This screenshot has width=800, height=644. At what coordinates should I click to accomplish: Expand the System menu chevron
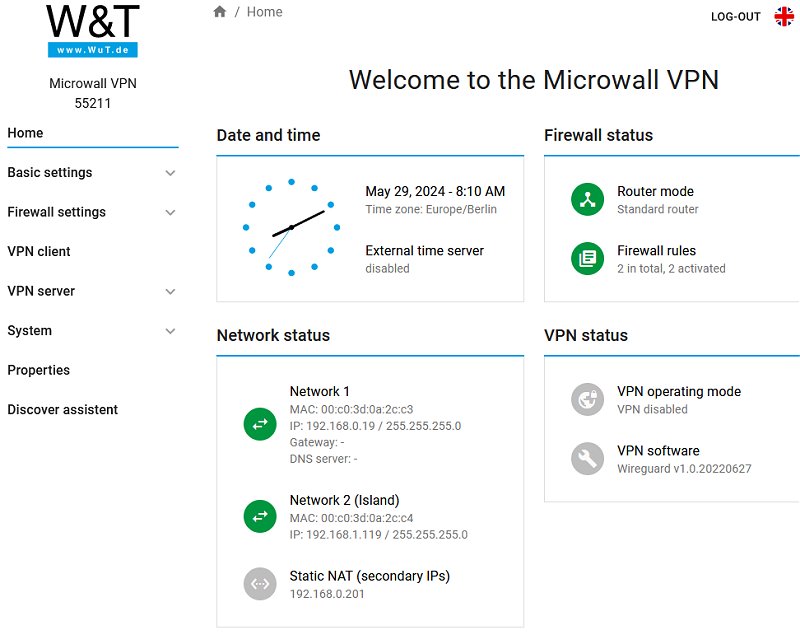tap(170, 331)
